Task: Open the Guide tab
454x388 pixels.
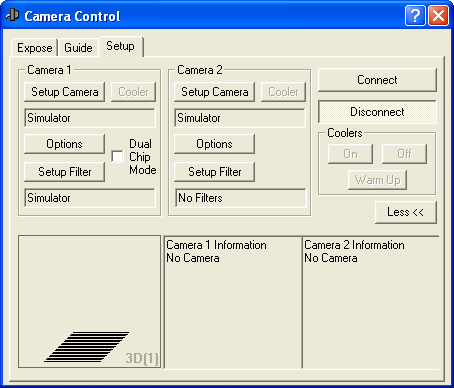Action: pyautogui.click(x=78, y=48)
